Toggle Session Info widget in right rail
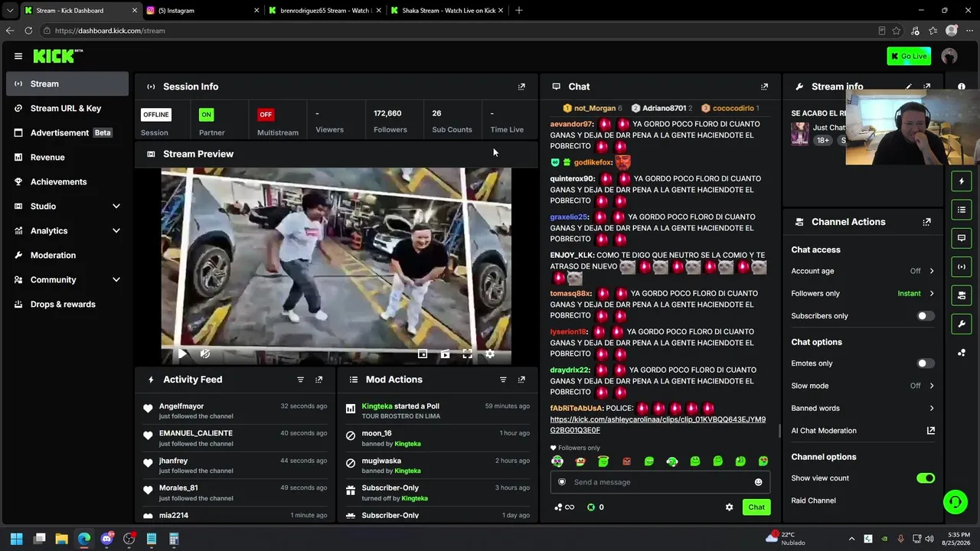This screenshot has width=980, height=551. [962, 267]
